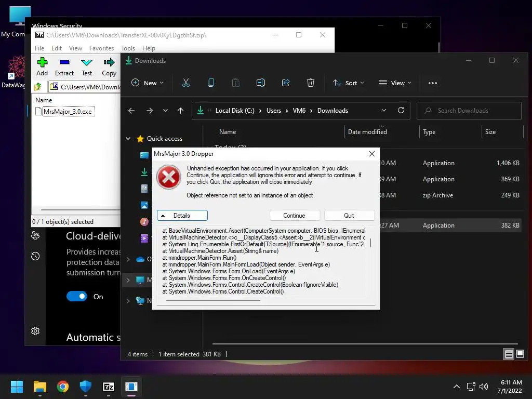The height and width of the screenshot is (399, 532).
Task: Click vertical scrollbar in stack trace box
Action: pyautogui.click(x=370, y=243)
